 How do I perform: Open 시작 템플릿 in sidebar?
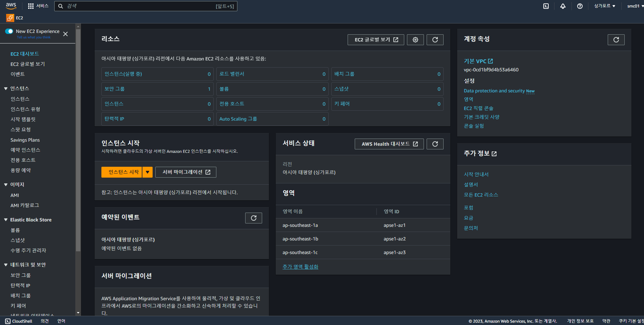click(x=23, y=119)
